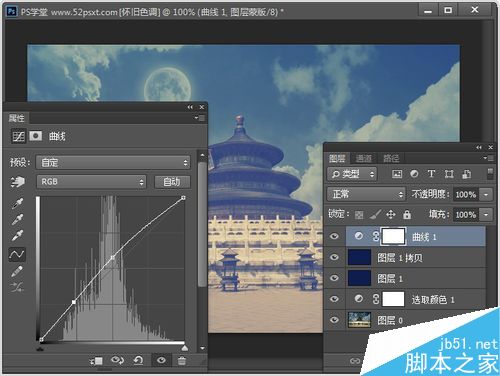Image resolution: width=500 pixels, height=376 pixels.
Task: Switch to the 路径 tab
Action: point(391,158)
